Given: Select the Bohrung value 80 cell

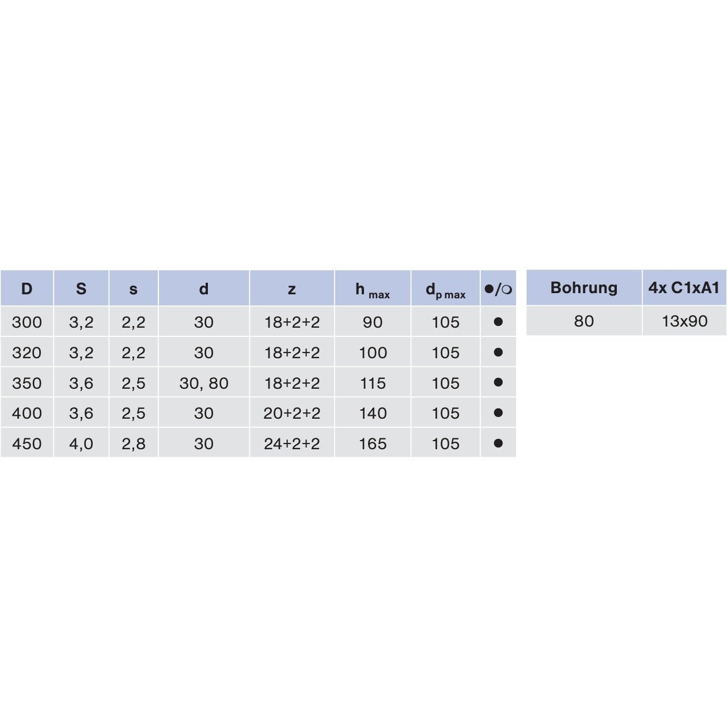Looking at the screenshot, I should click(x=583, y=321).
